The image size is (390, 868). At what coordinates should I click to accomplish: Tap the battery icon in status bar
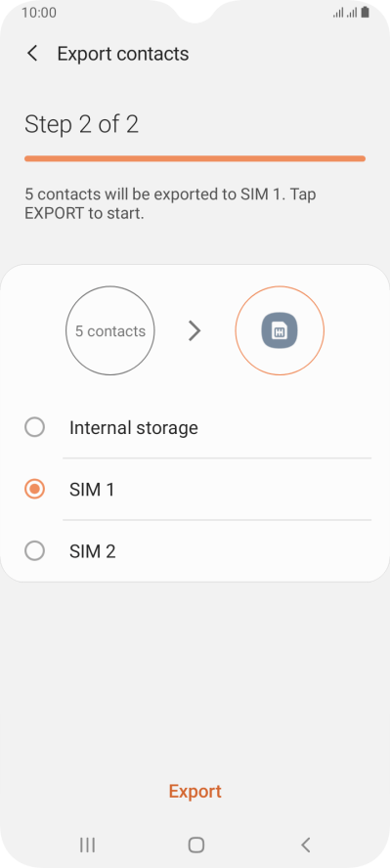click(x=366, y=12)
